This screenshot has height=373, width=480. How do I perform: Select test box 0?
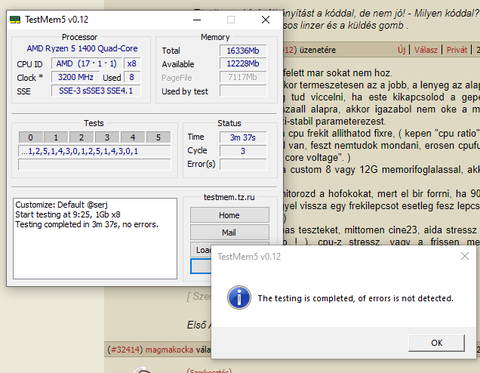tap(31, 137)
